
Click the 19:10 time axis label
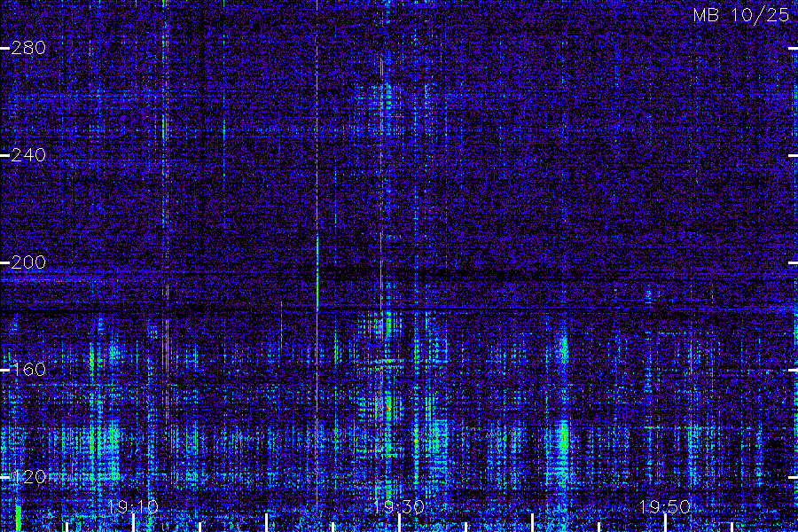(x=133, y=506)
